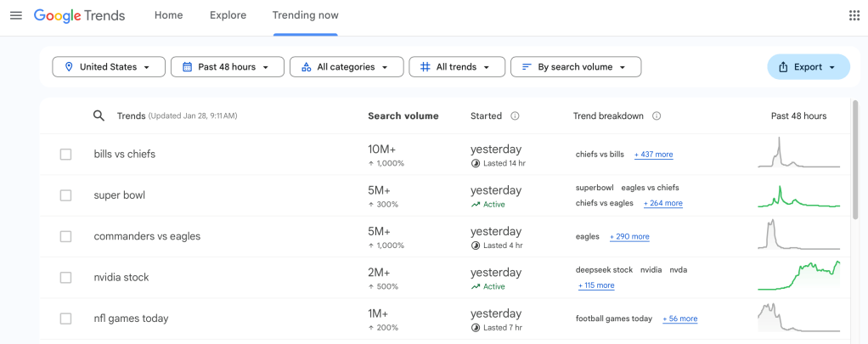Screen dimensions: 868x344
Task: Open the Google apps grid
Action: click(854, 15)
